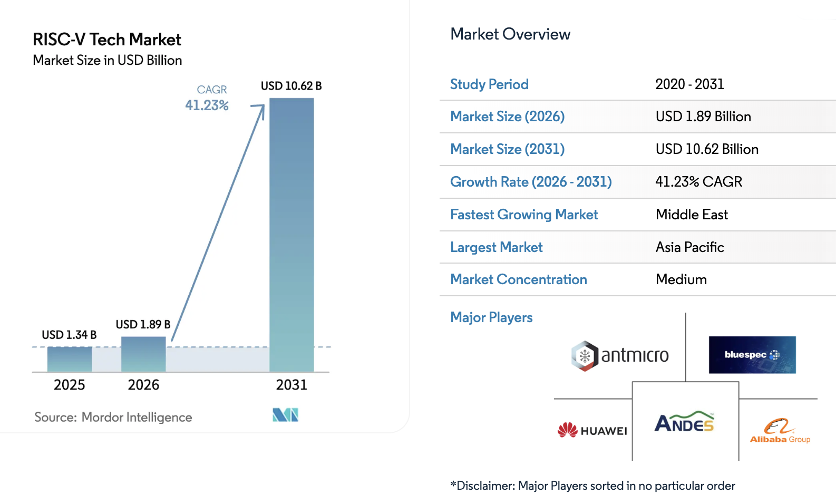
Task: Select the 2031 market size bar
Action: tap(291, 235)
